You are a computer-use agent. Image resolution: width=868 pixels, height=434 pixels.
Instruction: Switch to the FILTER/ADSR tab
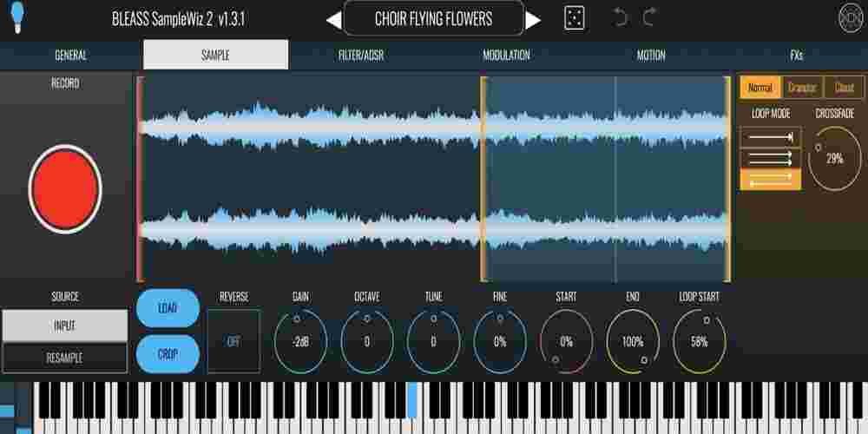point(361,56)
